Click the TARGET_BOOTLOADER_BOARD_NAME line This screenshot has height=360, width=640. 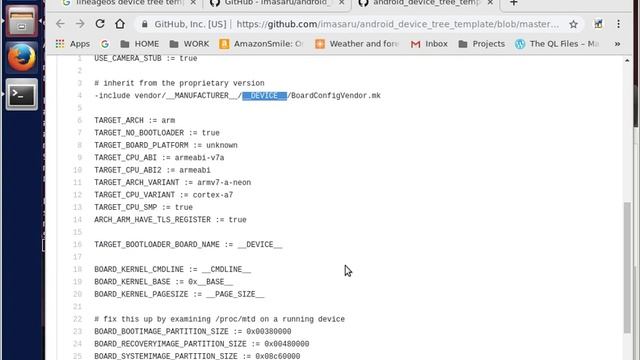(x=188, y=244)
